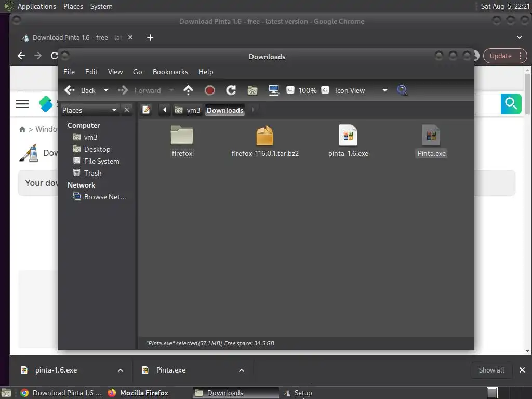Open Chrome's tab search chevron
Image resolution: width=532 pixels, height=399 pixels.
pos(520,37)
